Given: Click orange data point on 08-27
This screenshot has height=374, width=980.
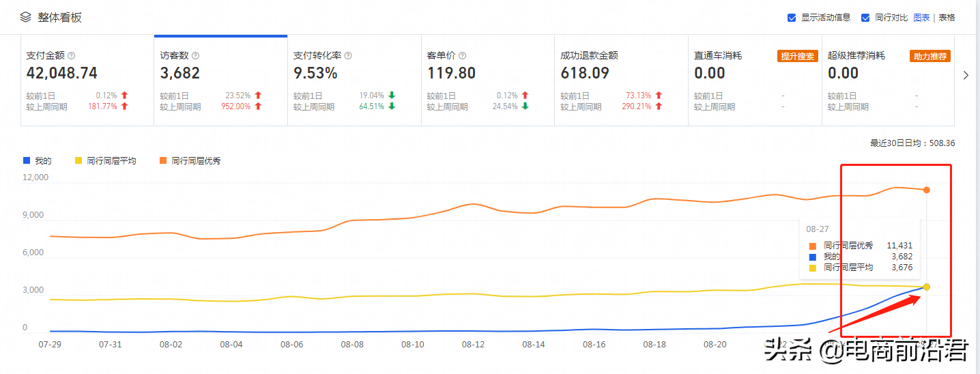Looking at the screenshot, I should (927, 190).
